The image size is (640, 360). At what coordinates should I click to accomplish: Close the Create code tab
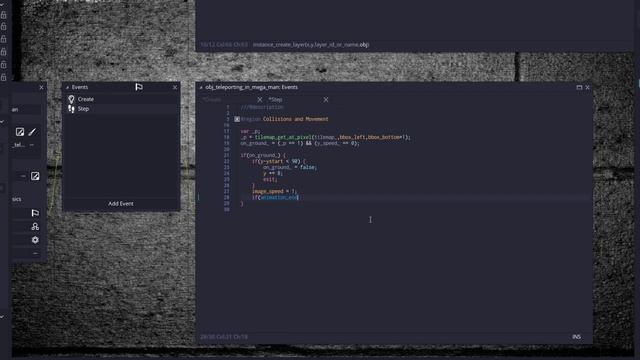[260, 100]
